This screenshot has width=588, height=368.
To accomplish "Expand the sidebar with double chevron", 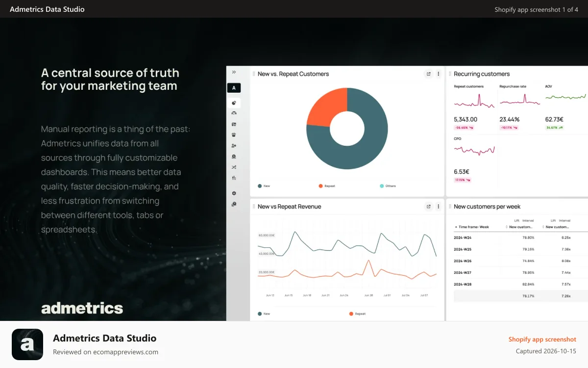I will tap(234, 72).
